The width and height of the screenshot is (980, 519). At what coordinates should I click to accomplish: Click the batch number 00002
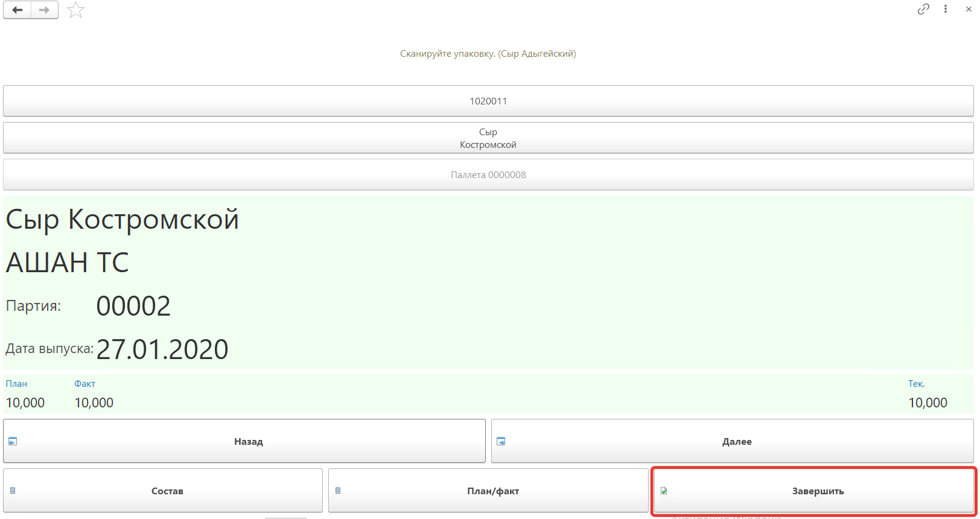(x=133, y=306)
